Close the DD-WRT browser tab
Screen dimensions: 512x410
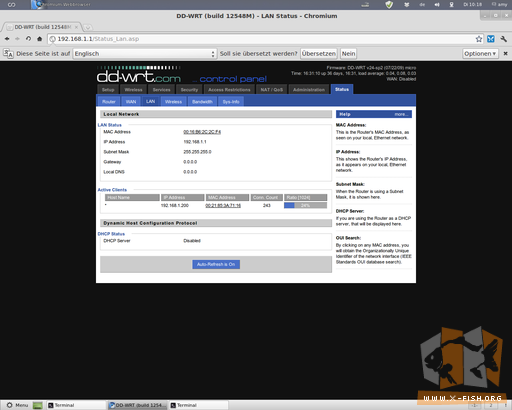pyautogui.click(x=76, y=27)
